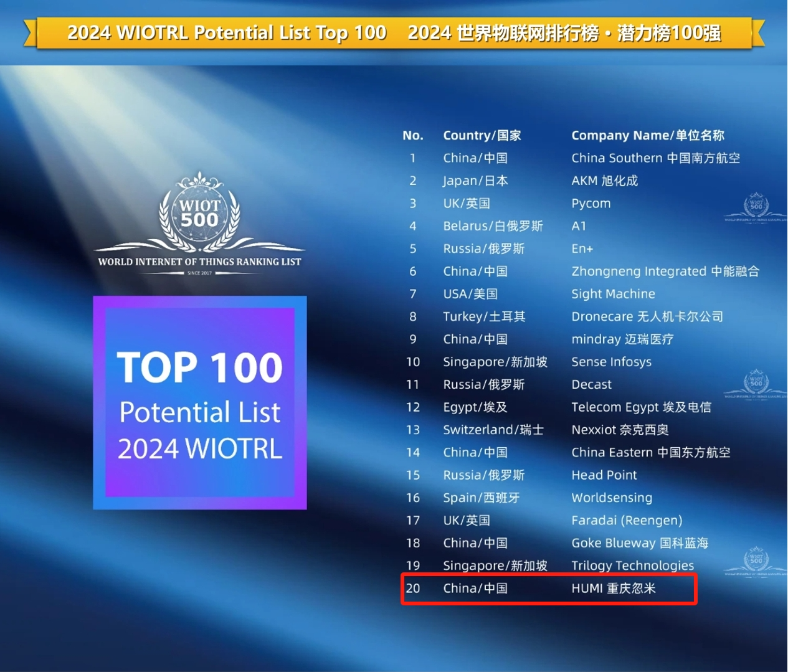This screenshot has width=788, height=672.
Task: Click the WIOT 500 watermark beside Decast
Action: pos(756,383)
